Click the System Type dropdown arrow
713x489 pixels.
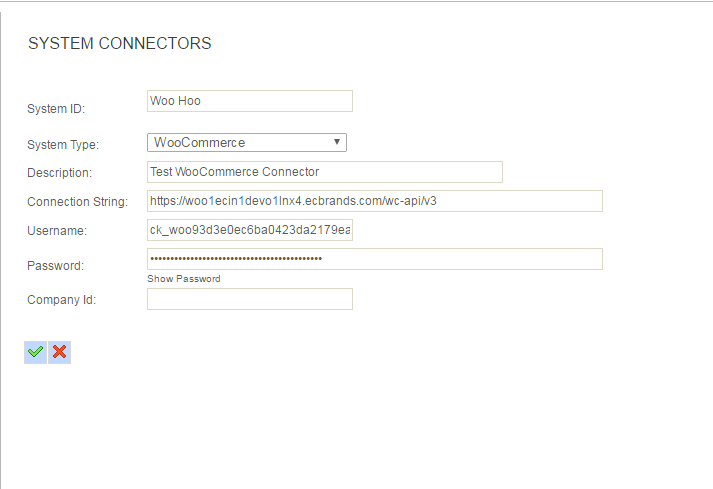click(x=337, y=142)
